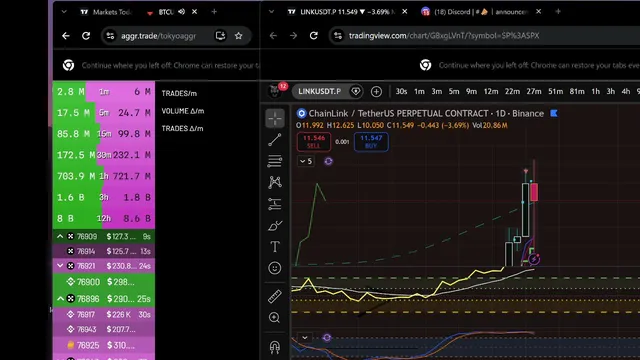Open the emoji icons tool
Viewport: 640px width, 360px height.
point(275,268)
